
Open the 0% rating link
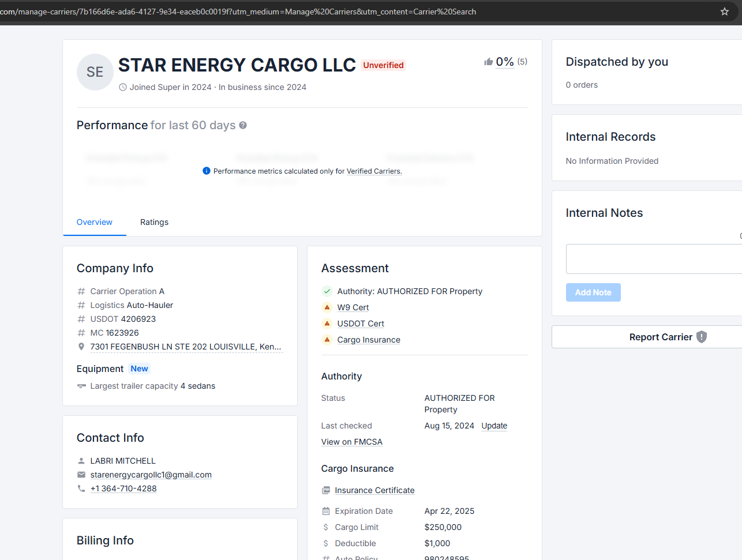[505, 62]
